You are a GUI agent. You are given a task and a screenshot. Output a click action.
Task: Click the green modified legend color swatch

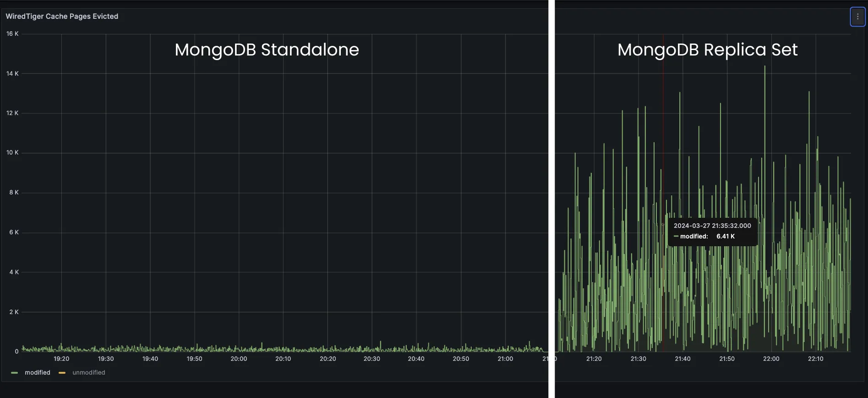coord(15,373)
